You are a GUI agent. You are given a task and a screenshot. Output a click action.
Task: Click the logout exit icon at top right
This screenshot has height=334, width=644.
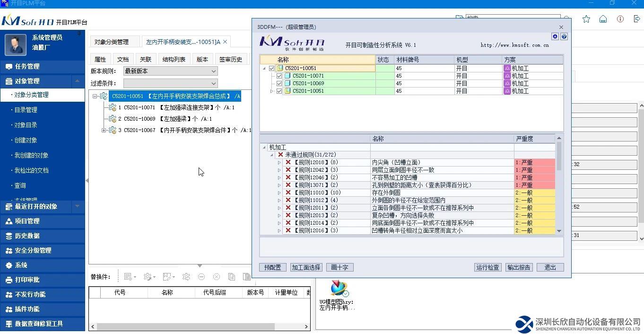click(x=637, y=19)
